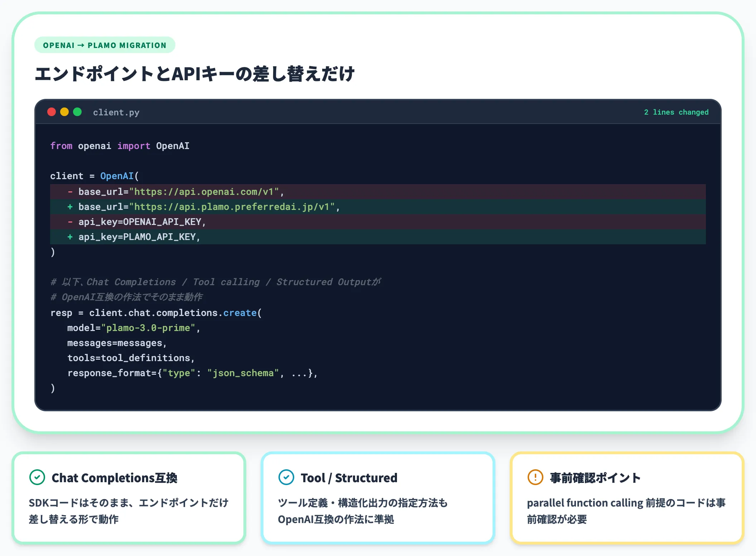This screenshot has height=556, width=756.
Task: Click the 'resp = client.chat.completions.create(' line
Action: [156, 313]
